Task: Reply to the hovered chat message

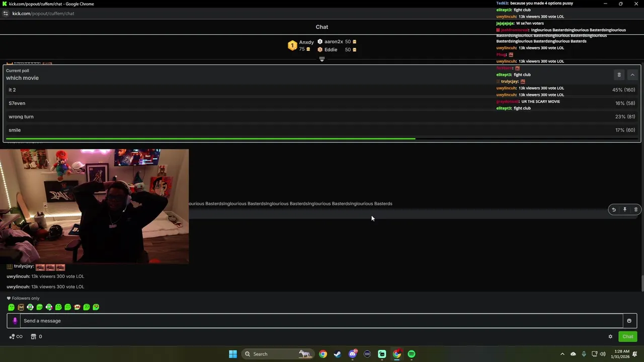Action: tap(613, 210)
